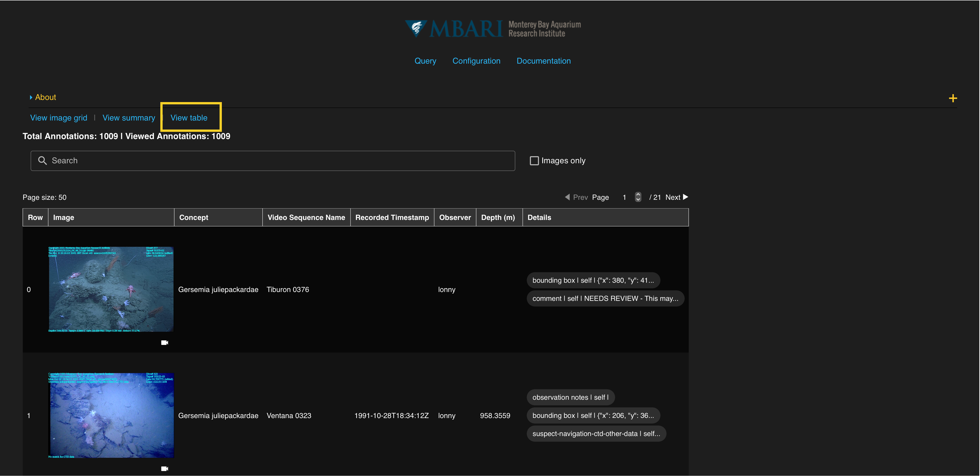
Task: Click the page number stepper arrows
Action: coord(638,197)
